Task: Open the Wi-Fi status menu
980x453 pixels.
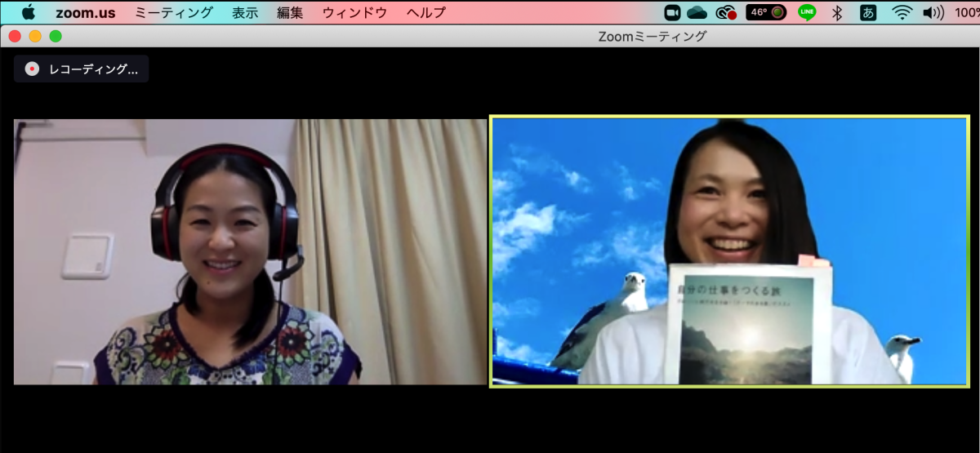Action: (902, 12)
